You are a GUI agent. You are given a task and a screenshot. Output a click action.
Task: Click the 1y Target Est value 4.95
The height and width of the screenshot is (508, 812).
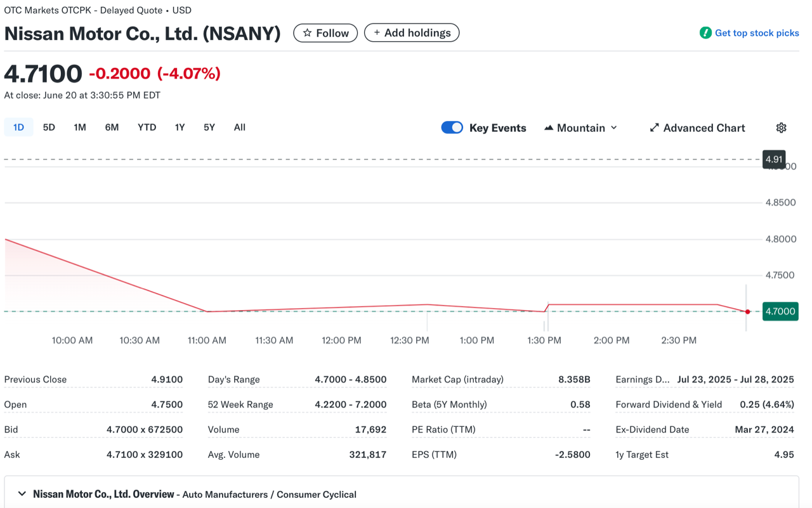coord(783,455)
